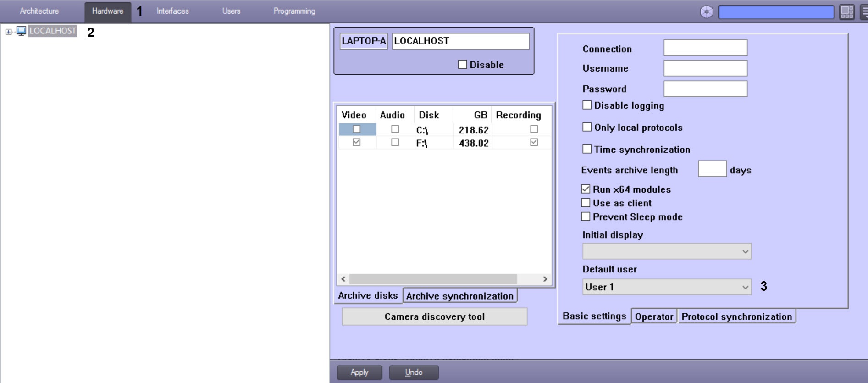
Task: Select the LOCALHOST computer icon in tree
Action: click(21, 31)
